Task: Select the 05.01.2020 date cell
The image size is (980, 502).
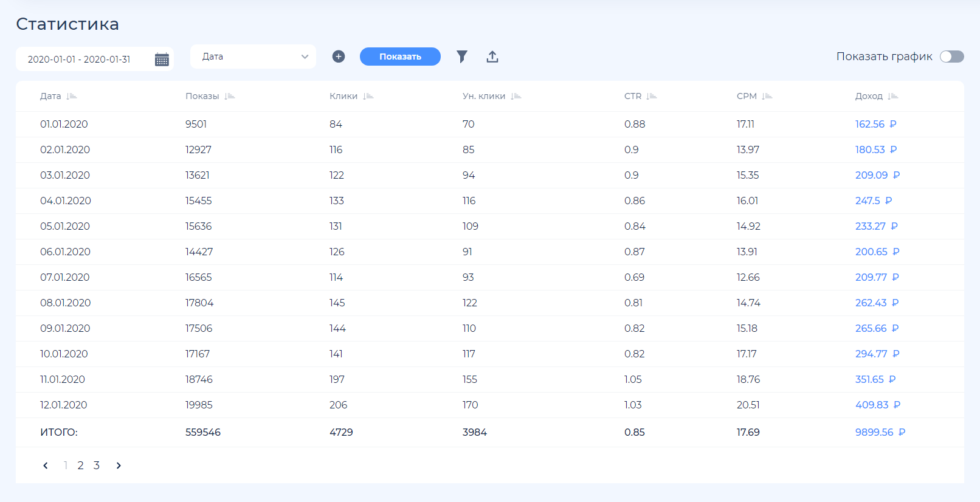Action: 65,226
